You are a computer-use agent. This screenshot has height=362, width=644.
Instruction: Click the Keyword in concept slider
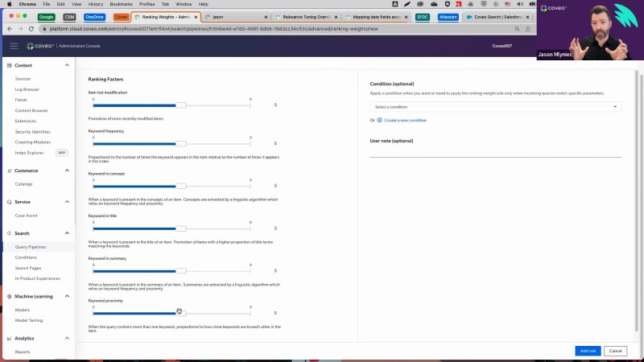tap(171, 187)
